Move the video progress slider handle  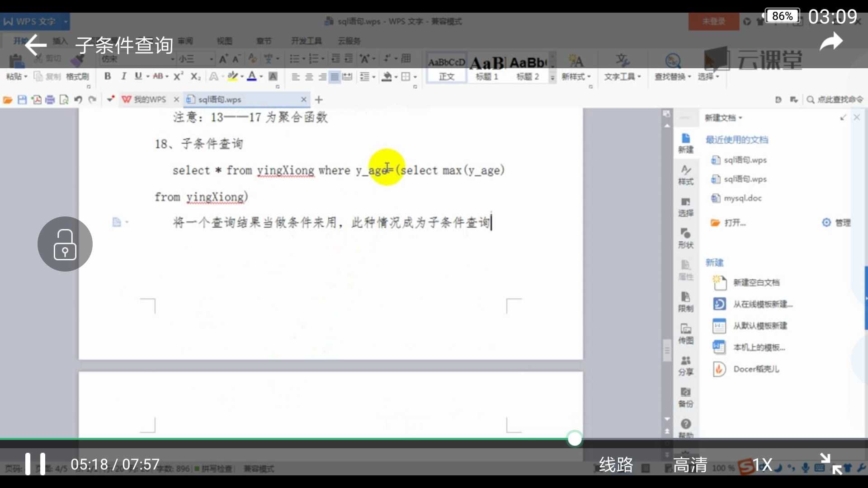pos(575,438)
